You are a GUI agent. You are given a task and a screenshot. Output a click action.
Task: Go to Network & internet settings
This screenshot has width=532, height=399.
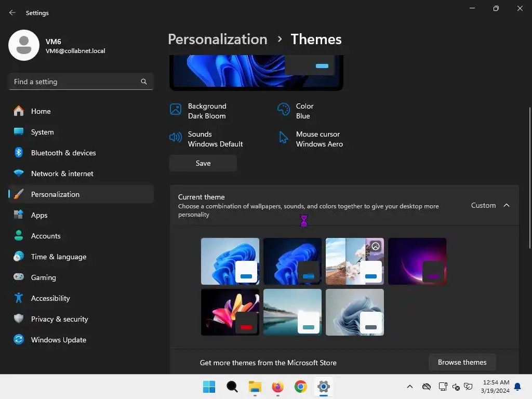coord(81,173)
